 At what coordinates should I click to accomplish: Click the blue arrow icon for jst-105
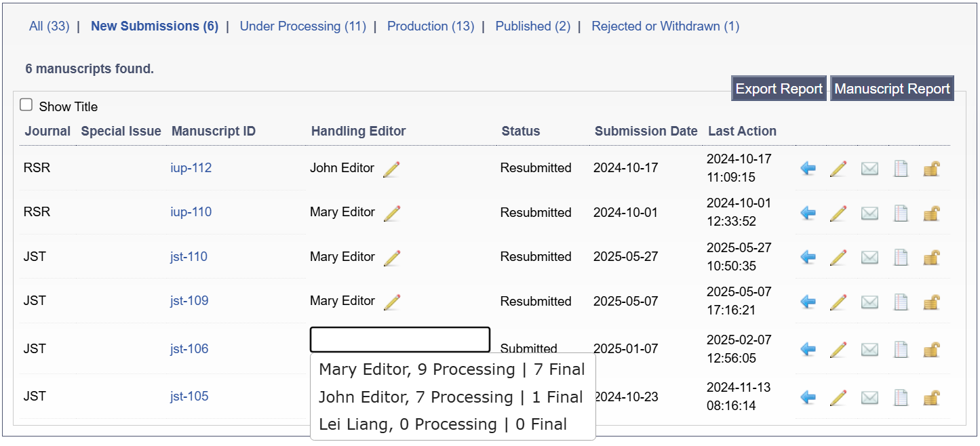(x=808, y=397)
